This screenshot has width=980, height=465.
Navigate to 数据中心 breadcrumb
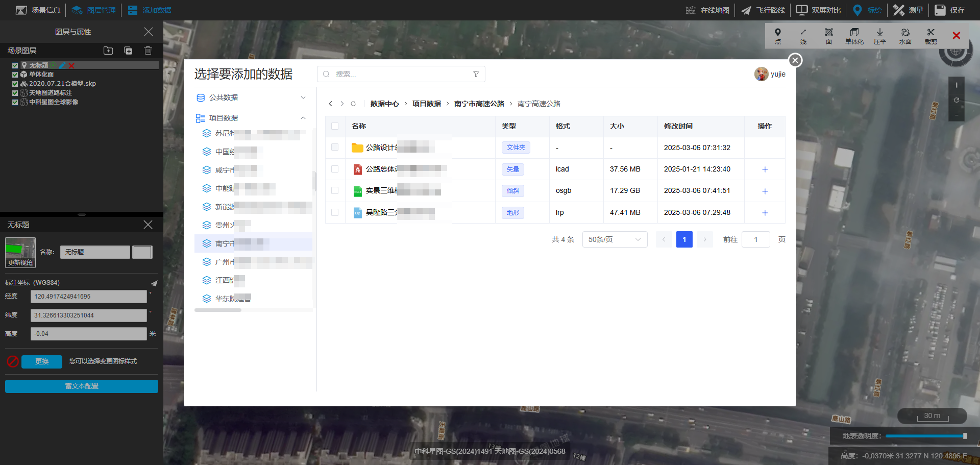pos(385,104)
